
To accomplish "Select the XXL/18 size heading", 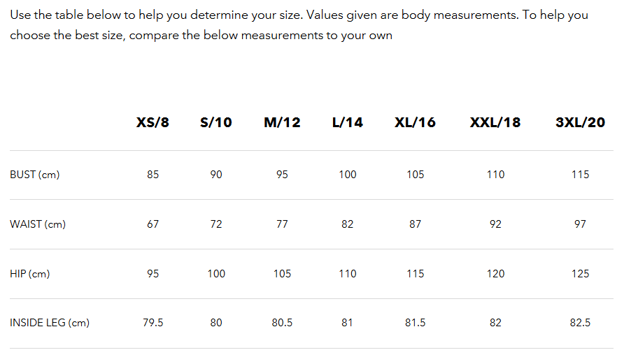I will point(495,123).
